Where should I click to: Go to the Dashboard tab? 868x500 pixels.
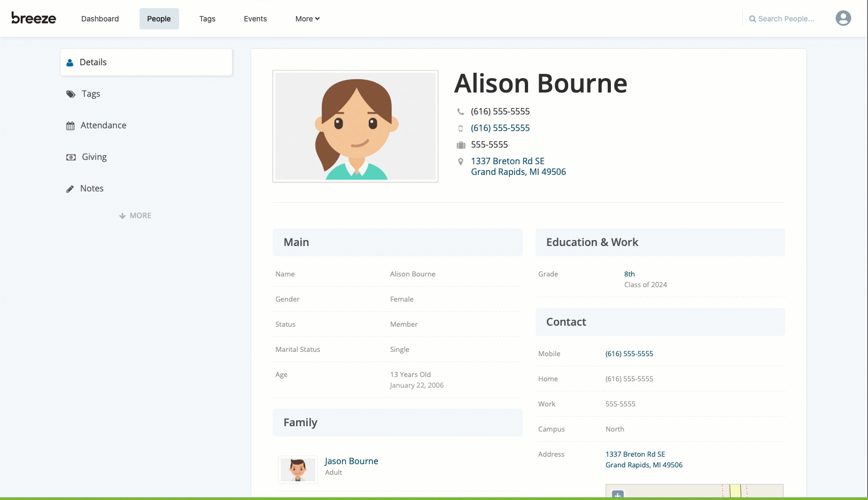pyautogui.click(x=100, y=19)
